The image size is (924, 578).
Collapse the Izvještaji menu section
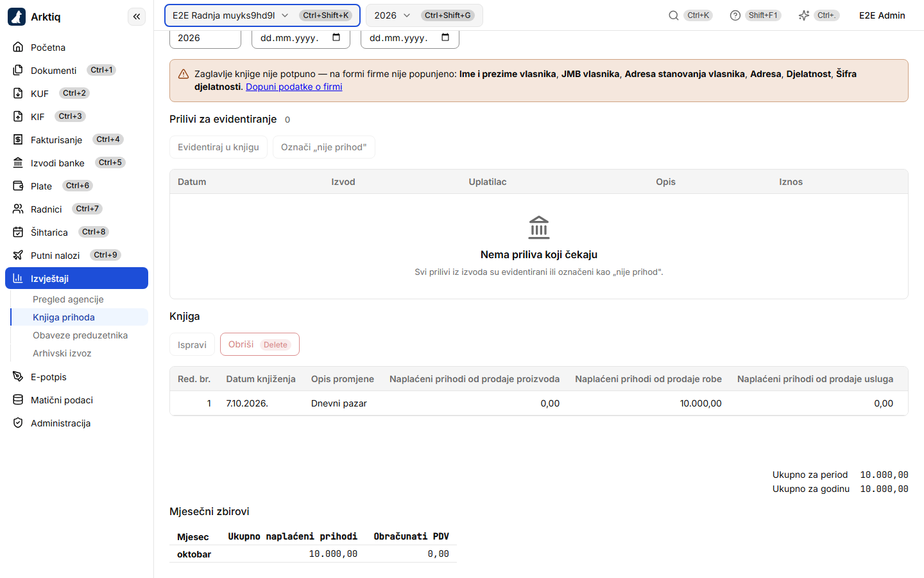[77, 278]
